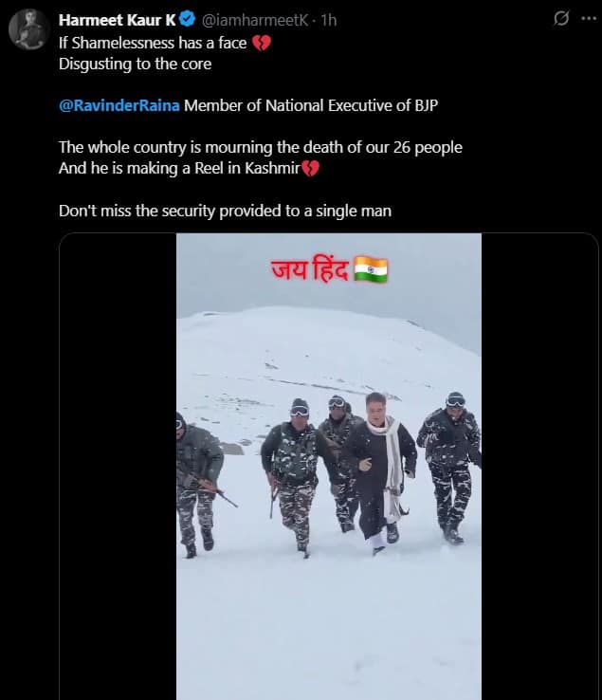Viewport: 602px width, 700px height.
Task: Click the Indian flag emoji in video
Action: (371, 269)
